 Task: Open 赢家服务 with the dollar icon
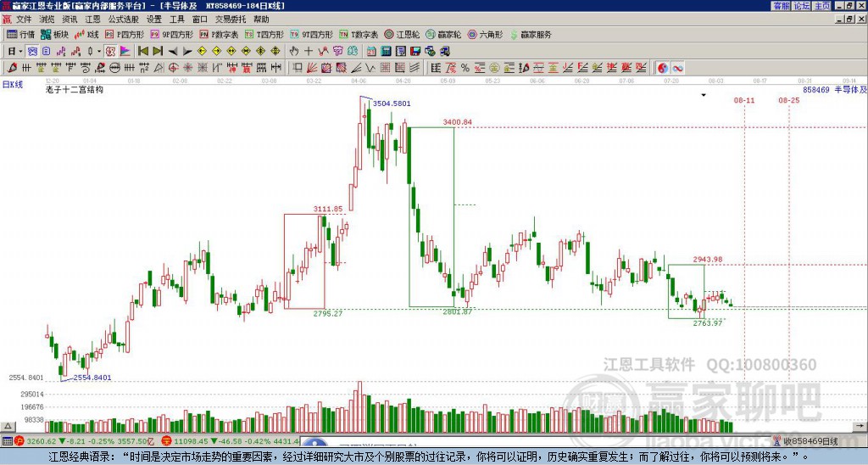531,34
